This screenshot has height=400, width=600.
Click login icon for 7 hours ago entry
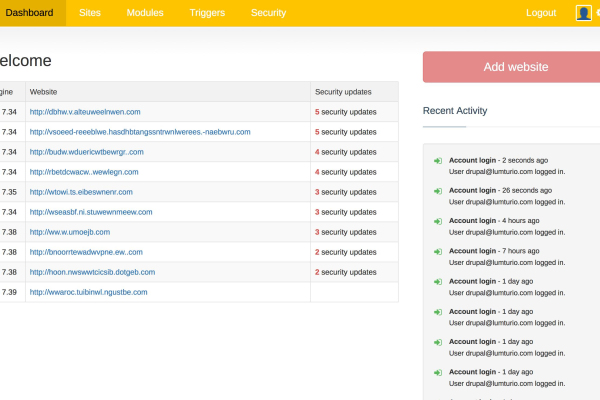click(x=438, y=251)
